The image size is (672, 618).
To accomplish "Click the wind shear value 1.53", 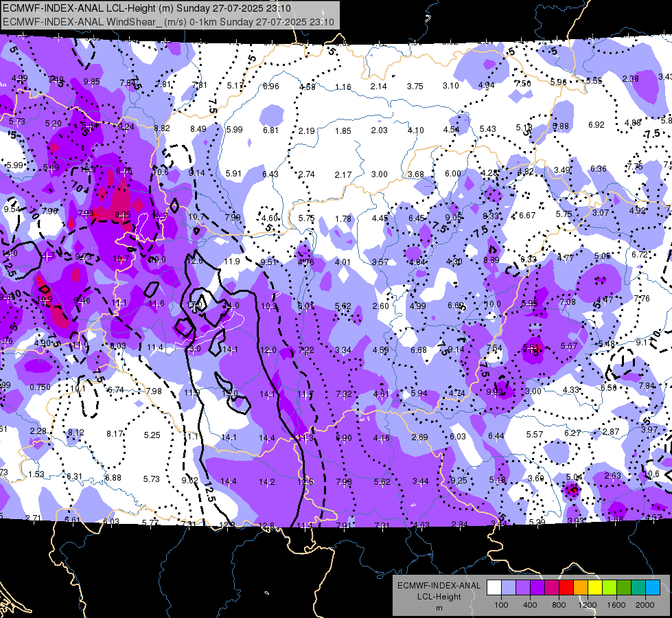I will 36,474.
